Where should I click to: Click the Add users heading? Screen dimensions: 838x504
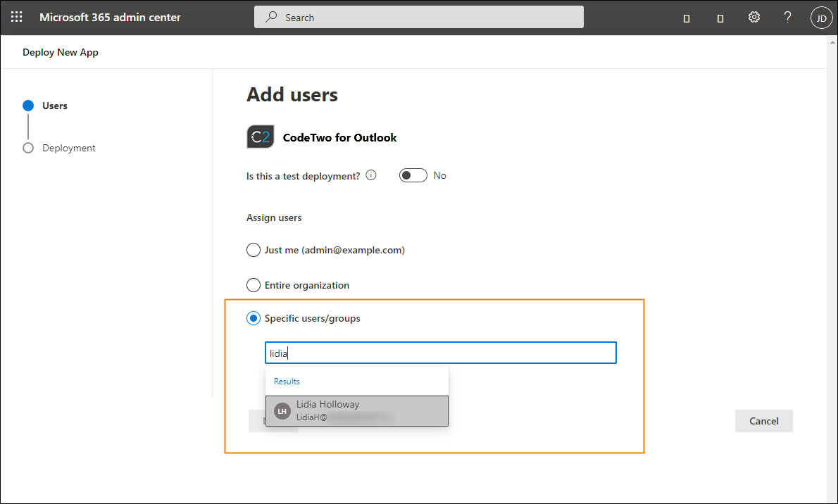coord(292,94)
